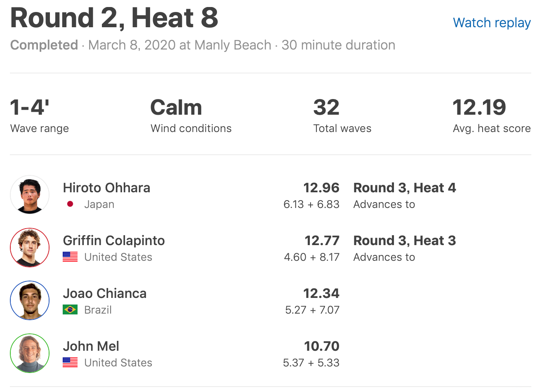The height and width of the screenshot is (392, 542).
Task: Open Hiroto Ohhara's name link
Action: point(106,188)
